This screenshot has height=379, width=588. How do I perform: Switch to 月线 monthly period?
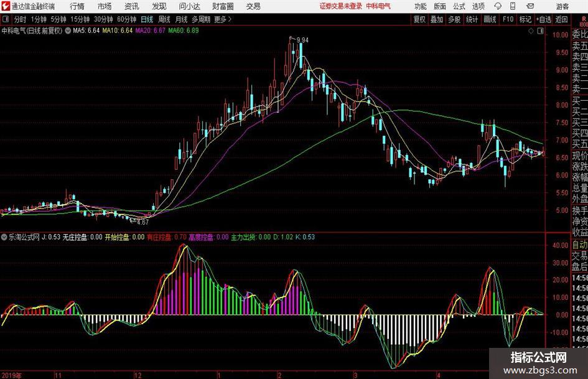tap(182, 19)
